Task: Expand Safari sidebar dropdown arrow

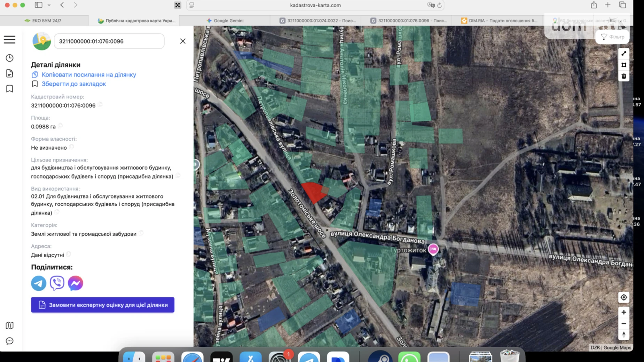Action: [x=49, y=5]
